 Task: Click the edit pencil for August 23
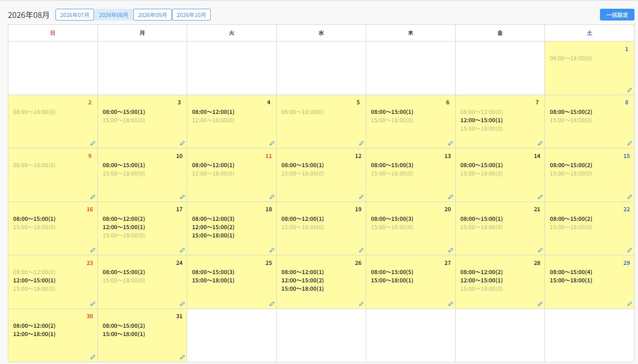(x=93, y=304)
